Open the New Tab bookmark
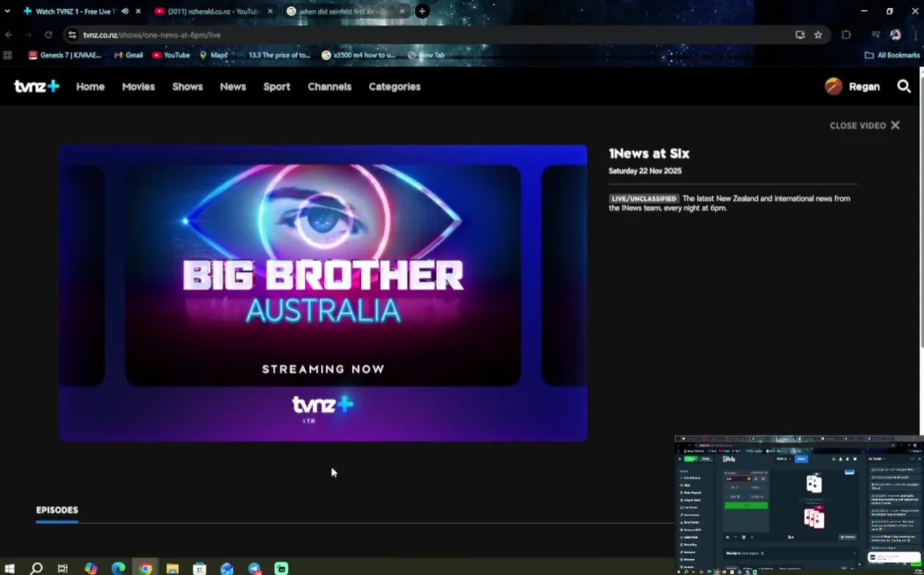The height and width of the screenshot is (575, 924). (426, 55)
